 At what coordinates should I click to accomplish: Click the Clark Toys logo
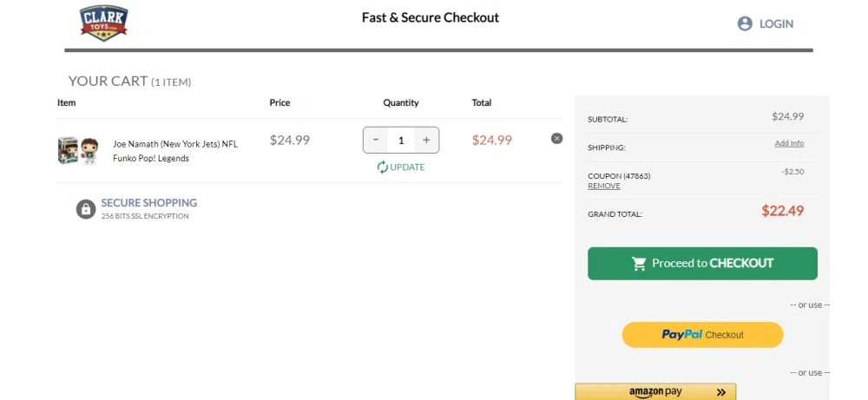103,23
